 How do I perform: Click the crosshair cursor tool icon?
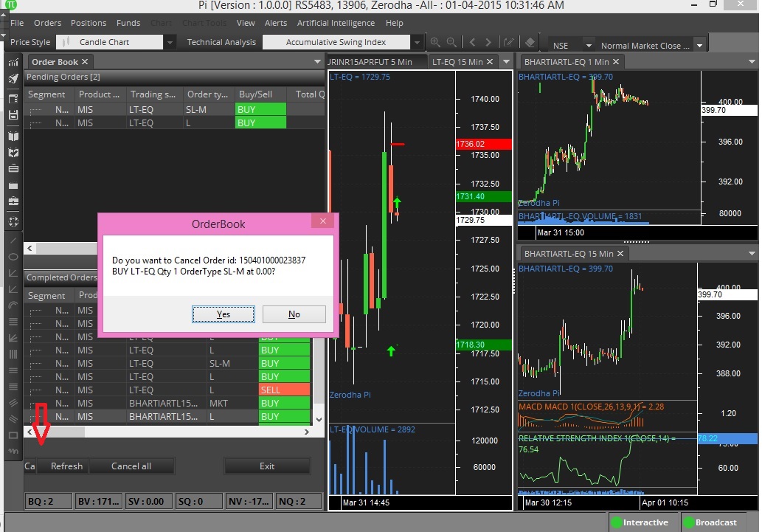13,222
